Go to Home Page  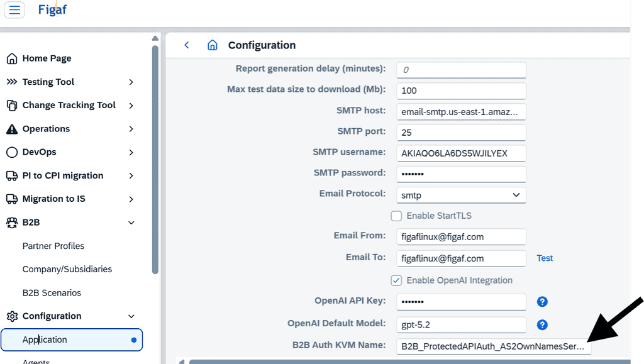tap(47, 58)
